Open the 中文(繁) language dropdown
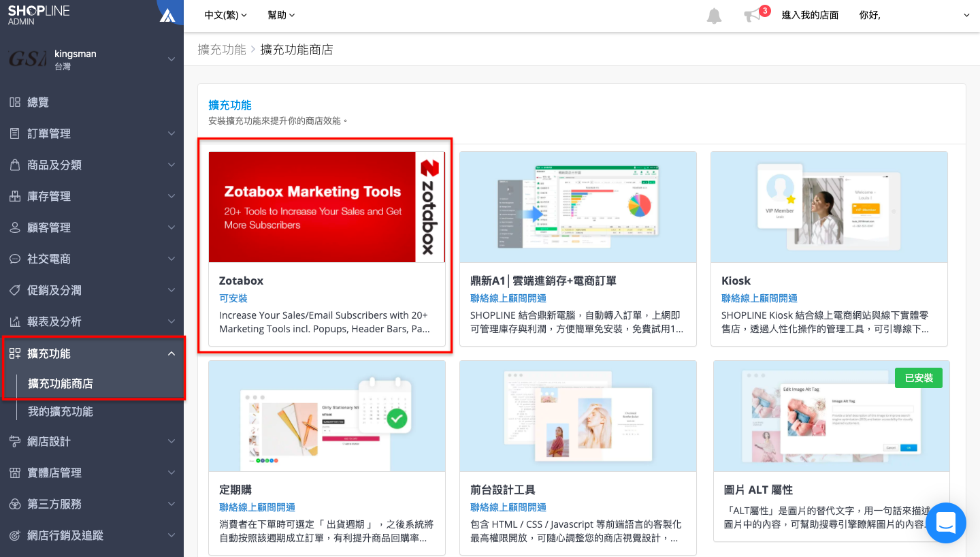Screen dimensions: 980x557 coord(226,15)
